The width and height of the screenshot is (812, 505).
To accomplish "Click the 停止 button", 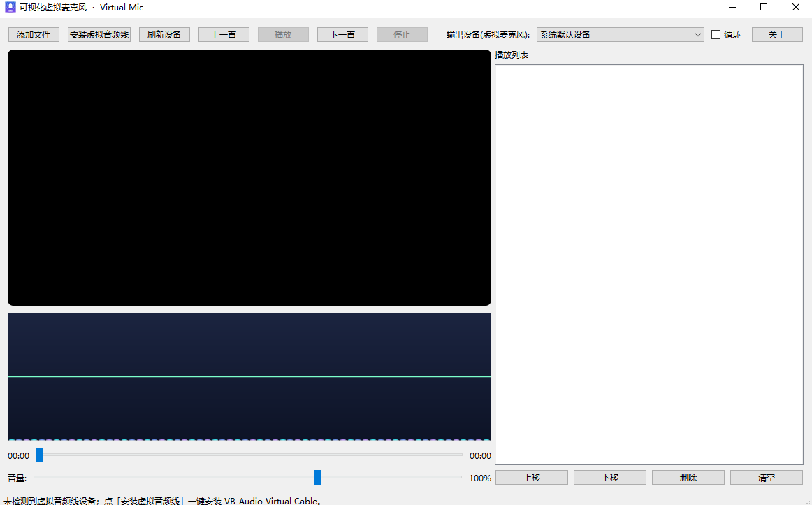I will point(402,35).
